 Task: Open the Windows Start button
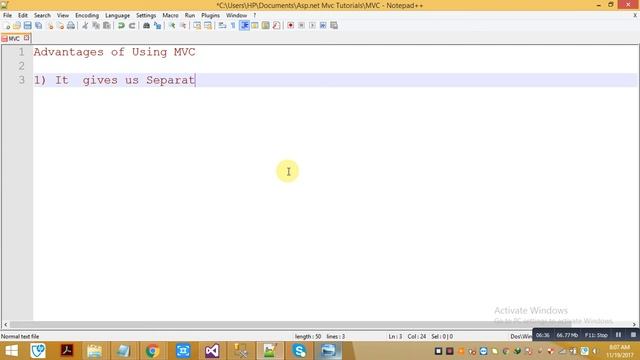(11, 351)
